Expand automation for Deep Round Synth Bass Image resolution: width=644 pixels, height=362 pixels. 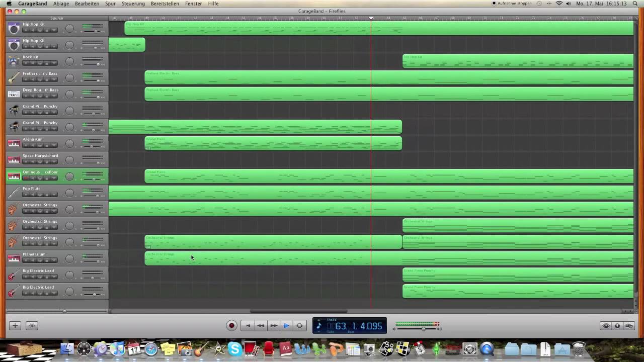pos(54,96)
